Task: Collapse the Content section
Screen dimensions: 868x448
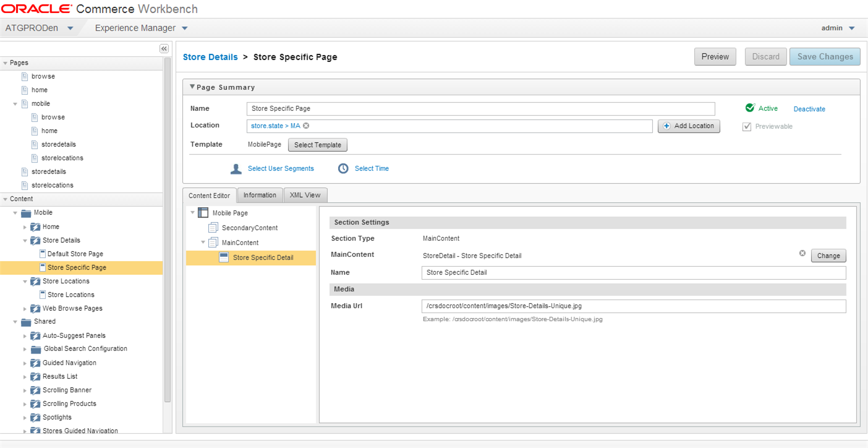Action: click(x=6, y=199)
